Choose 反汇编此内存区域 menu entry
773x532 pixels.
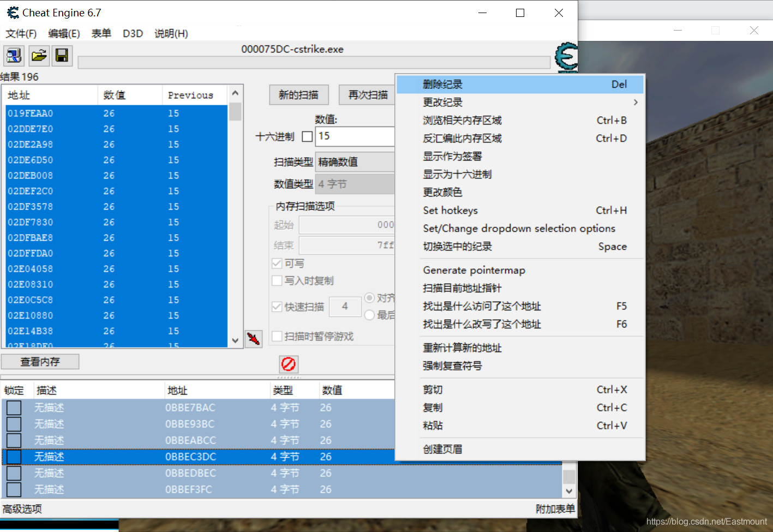520,139
